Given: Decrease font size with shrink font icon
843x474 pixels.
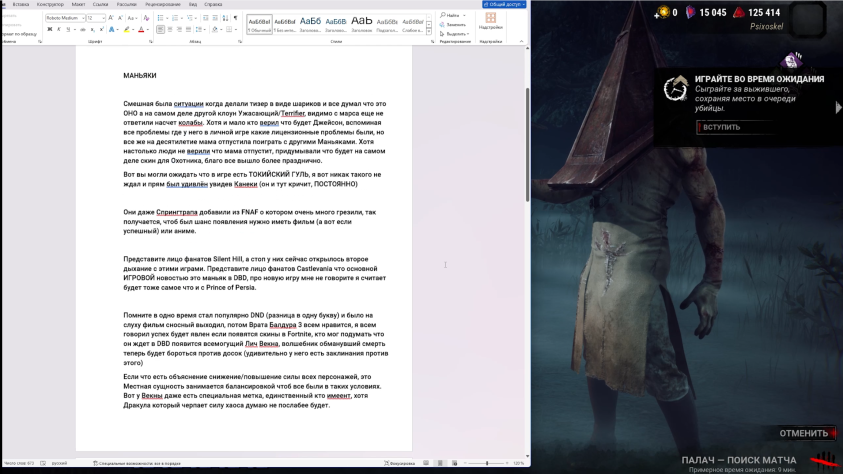Looking at the screenshot, I should click(x=120, y=18).
